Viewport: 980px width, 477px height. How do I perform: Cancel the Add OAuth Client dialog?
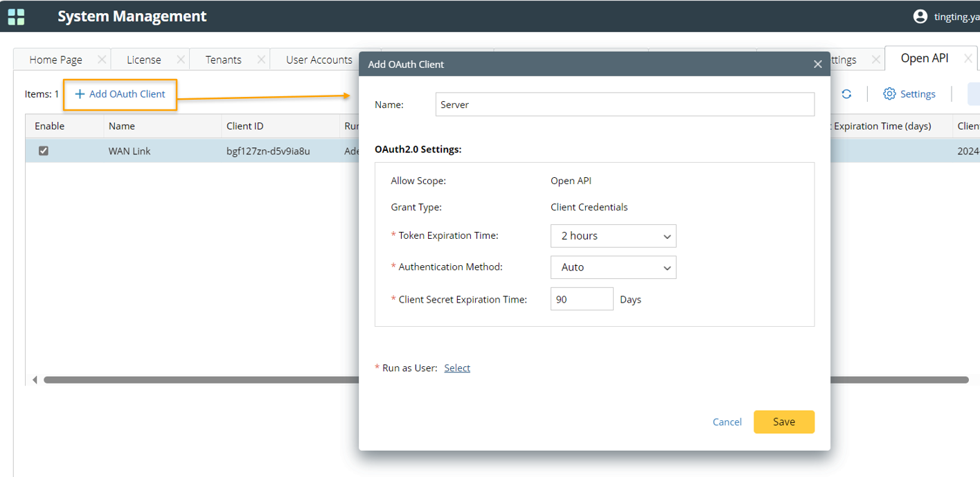[727, 422]
